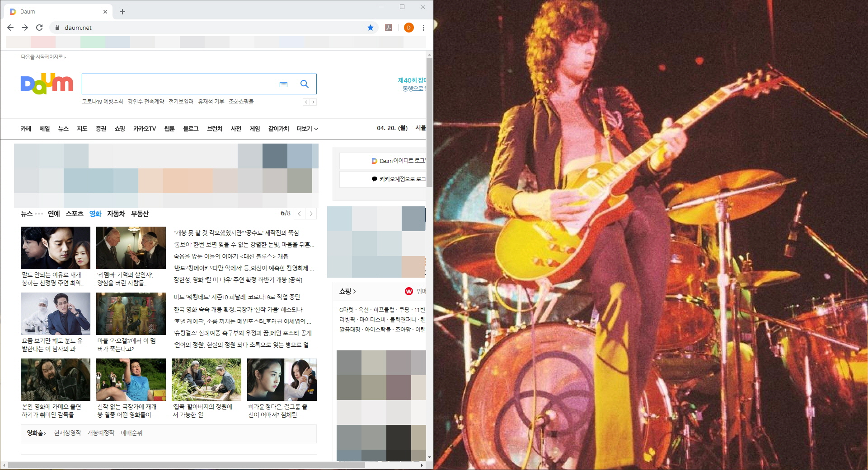Screen dimensions: 868x470
Task: Show next trending keywords arrow
Action: point(313,102)
